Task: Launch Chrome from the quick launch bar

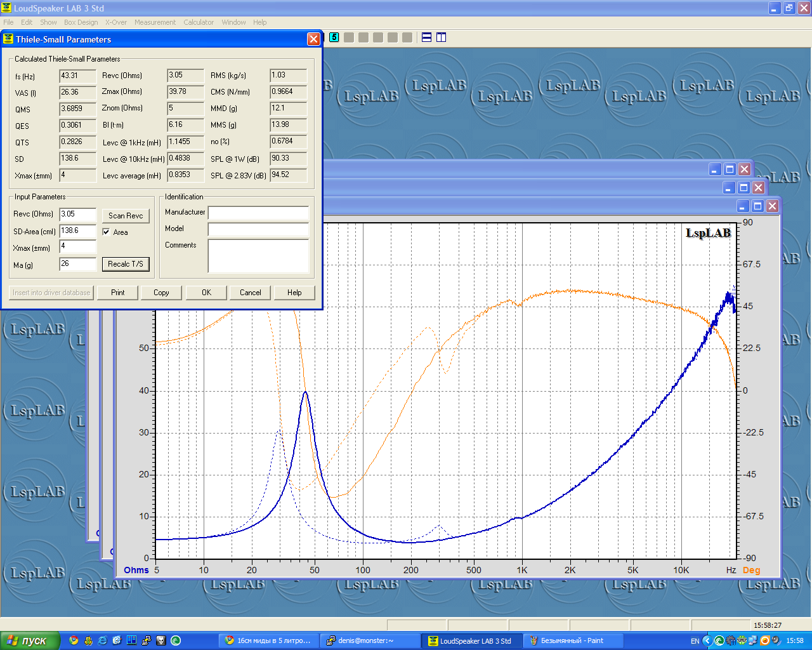Action: tap(74, 640)
